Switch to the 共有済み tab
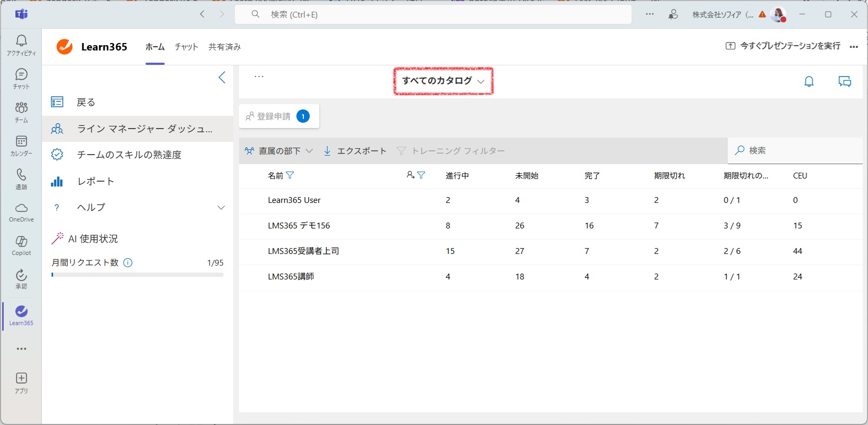The width and height of the screenshot is (868, 425). point(225,47)
